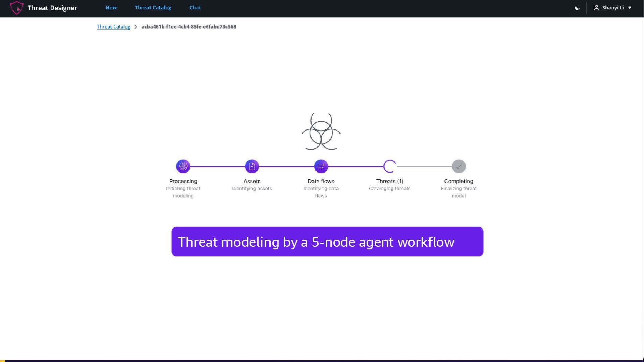Click the Assets step label
Screen dimensions: 644x362
coord(252,181)
